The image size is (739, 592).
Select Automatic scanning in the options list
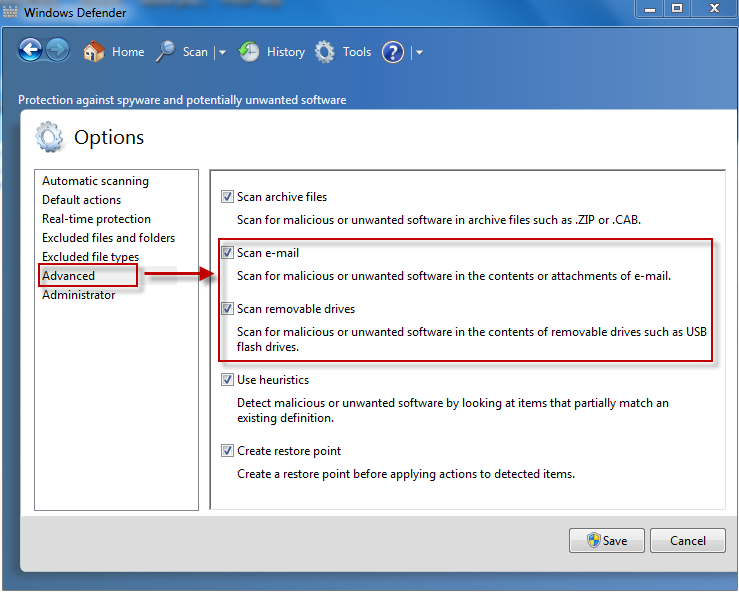point(95,181)
